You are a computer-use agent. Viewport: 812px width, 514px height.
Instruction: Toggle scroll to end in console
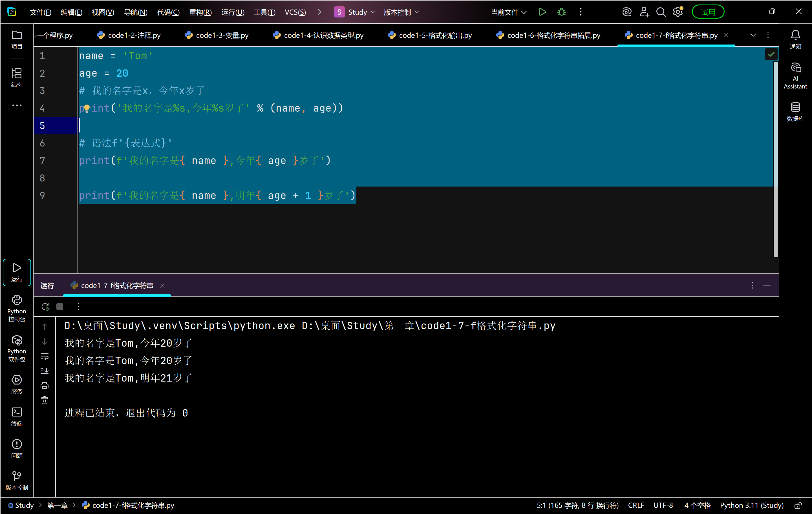45,371
